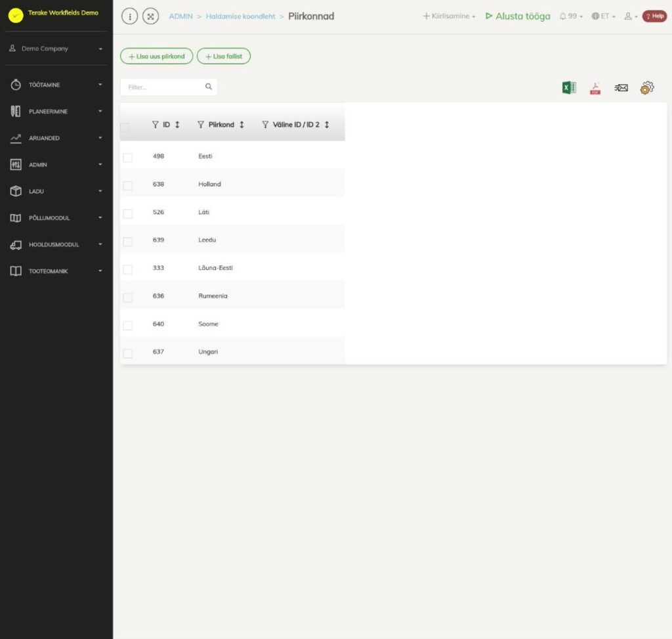This screenshot has width=672, height=639.
Task: Check the Soome row checkbox
Action: 128,326
